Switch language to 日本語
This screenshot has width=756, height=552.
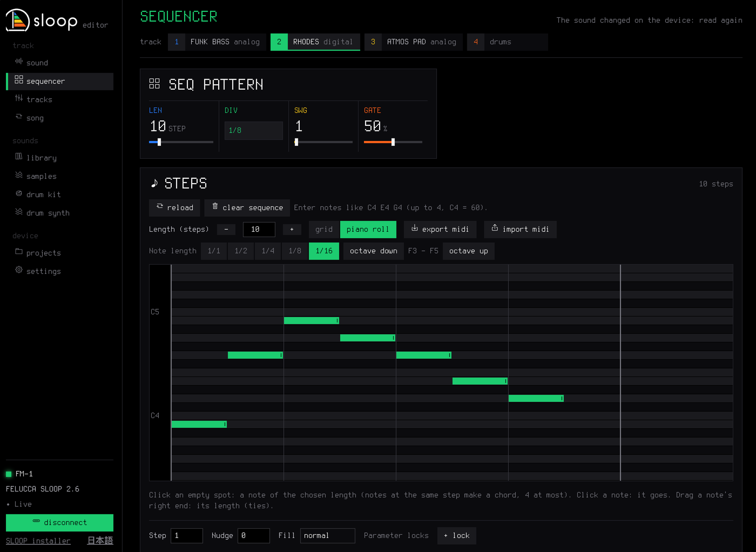(x=100, y=541)
